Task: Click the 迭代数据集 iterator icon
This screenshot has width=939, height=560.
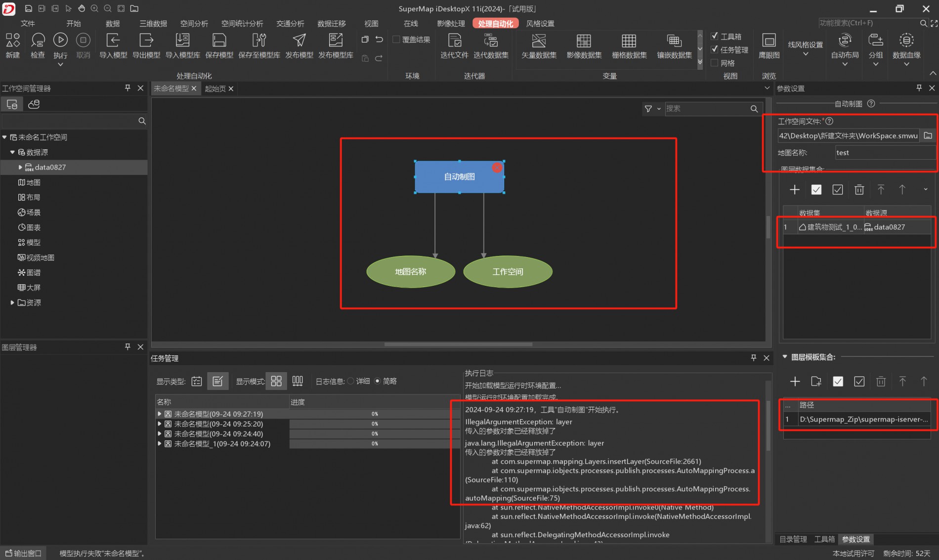Action: [491, 41]
